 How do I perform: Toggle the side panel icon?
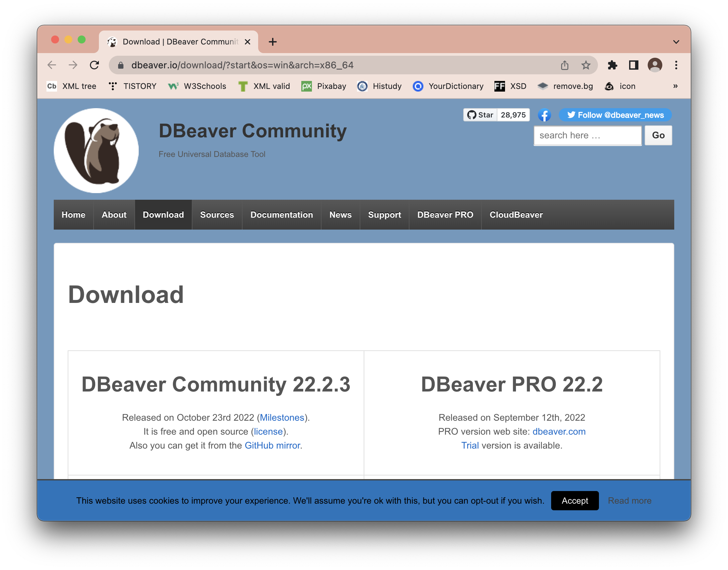(x=633, y=65)
